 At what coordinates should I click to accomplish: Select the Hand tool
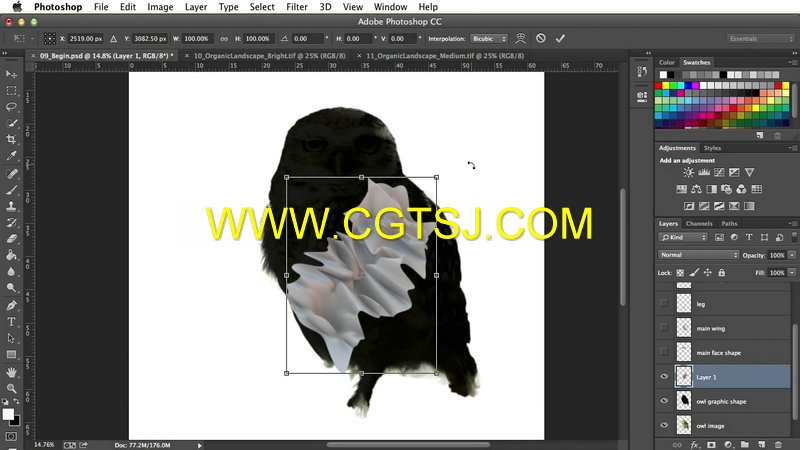point(11,372)
